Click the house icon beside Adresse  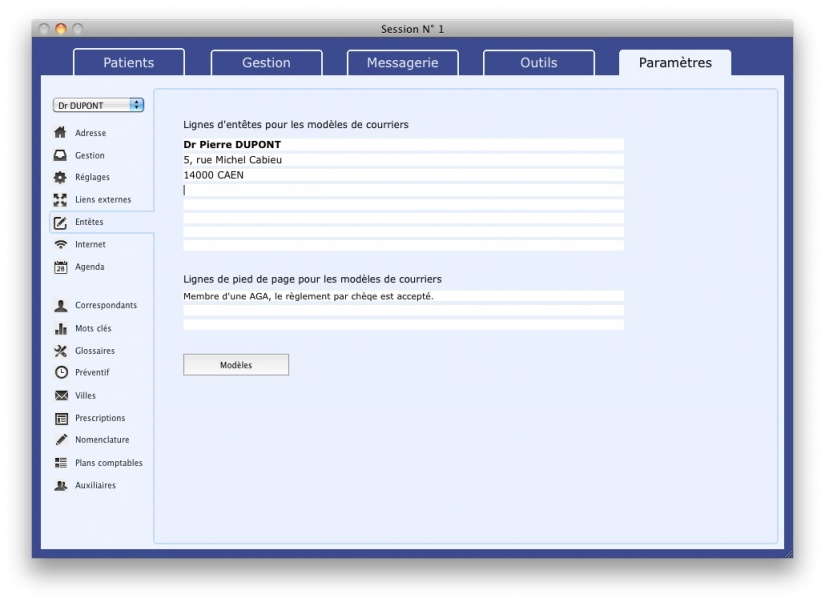[x=61, y=133]
